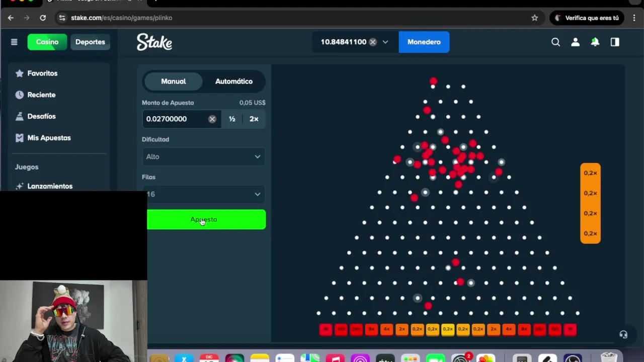Click the 0,05 US$ amount label
Viewport: 644px width, 362px height.
(252, 103)
